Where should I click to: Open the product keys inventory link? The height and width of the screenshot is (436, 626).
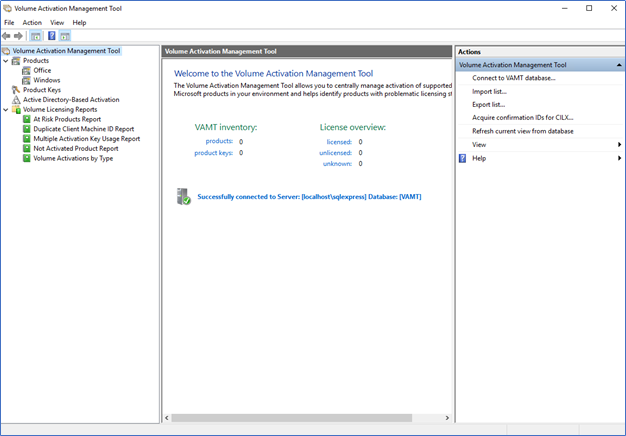(214, 153)
